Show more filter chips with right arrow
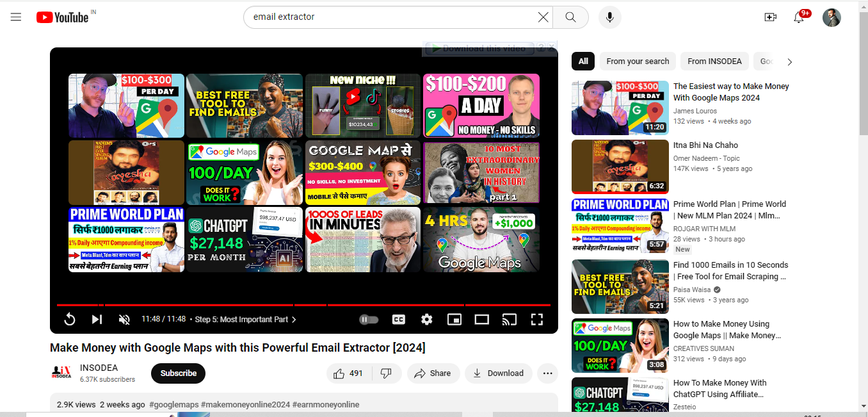868x417 pixels. 789,61
